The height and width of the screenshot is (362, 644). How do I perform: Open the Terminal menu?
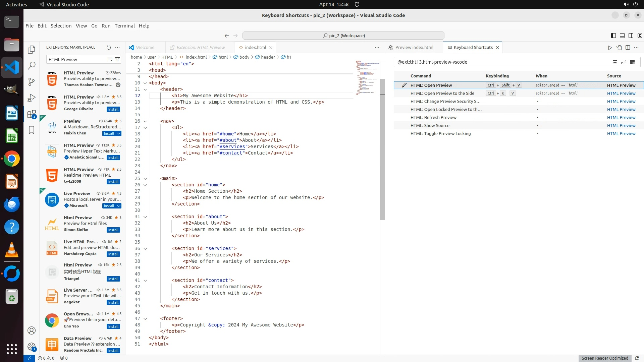(124, 26)
